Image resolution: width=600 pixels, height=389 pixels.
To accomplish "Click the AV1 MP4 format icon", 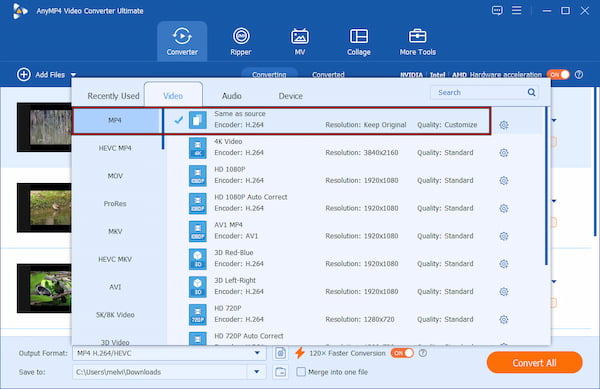I will 197,231.
